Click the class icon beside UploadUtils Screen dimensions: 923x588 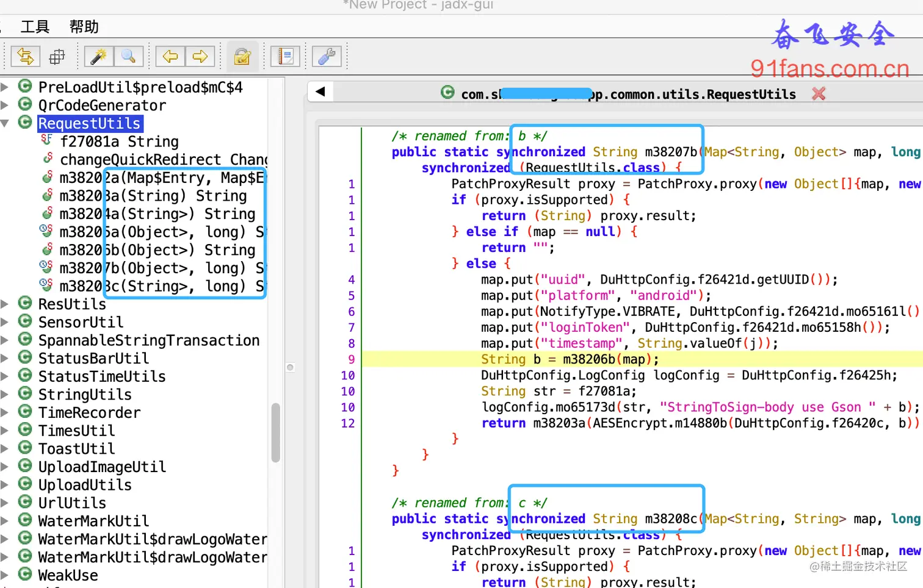click(25, 484)
